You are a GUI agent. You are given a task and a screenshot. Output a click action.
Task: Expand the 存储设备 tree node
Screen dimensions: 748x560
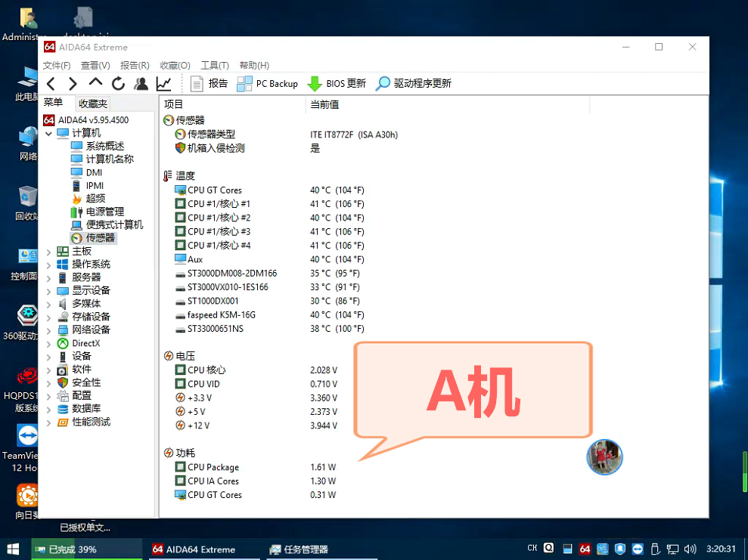coord(48,317)
